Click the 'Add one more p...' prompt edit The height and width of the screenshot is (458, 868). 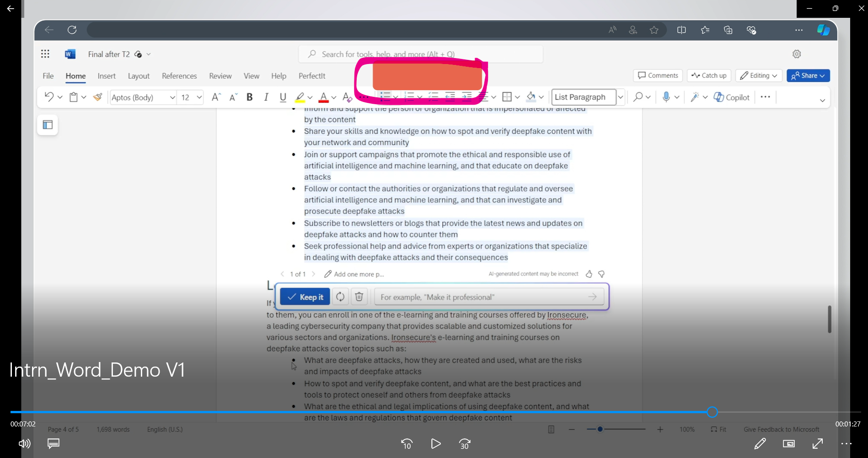(x=354, y=274)
